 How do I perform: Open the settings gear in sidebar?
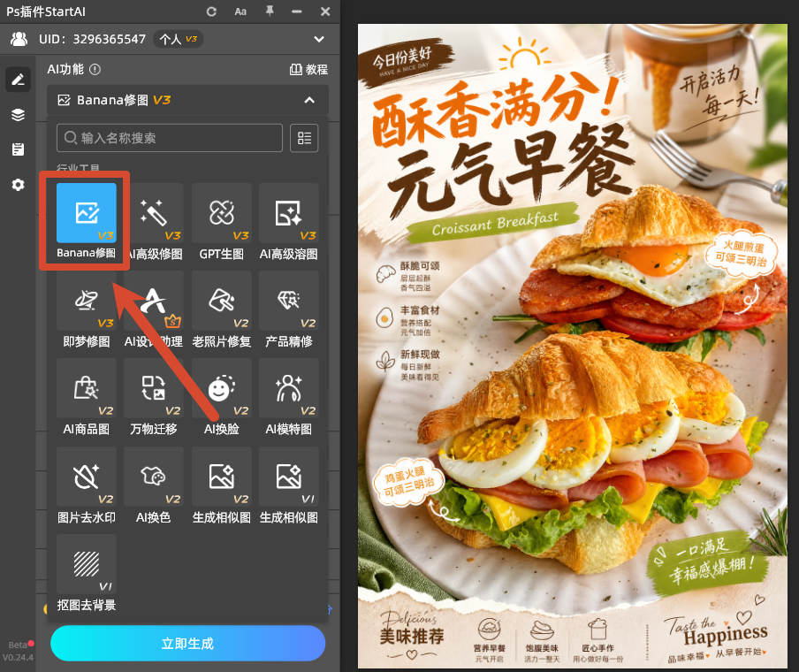click(x=18, y=185)
